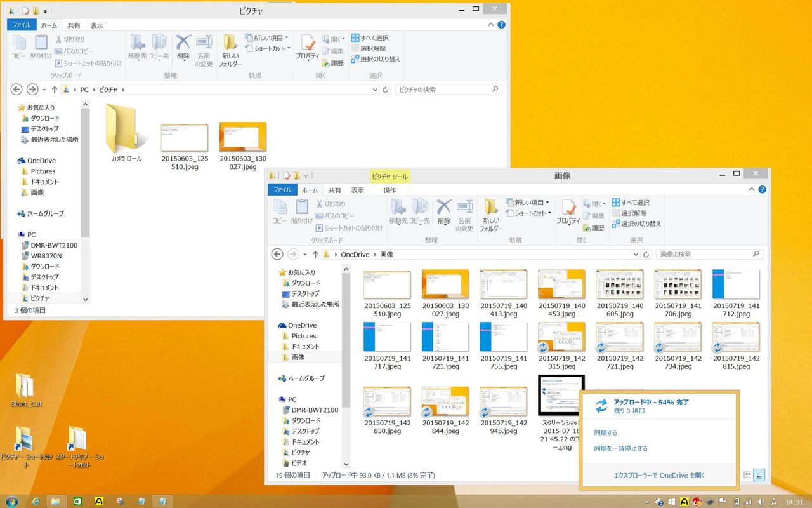Click the volume icon in system tray
The width and height of the screenshot is (812, 508).
[x=759, y=501]
